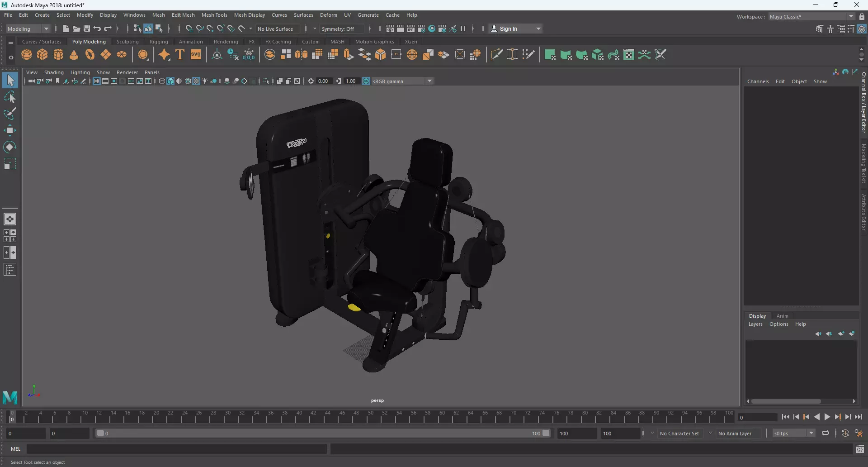Open the Deform menu

click(329, 15)
